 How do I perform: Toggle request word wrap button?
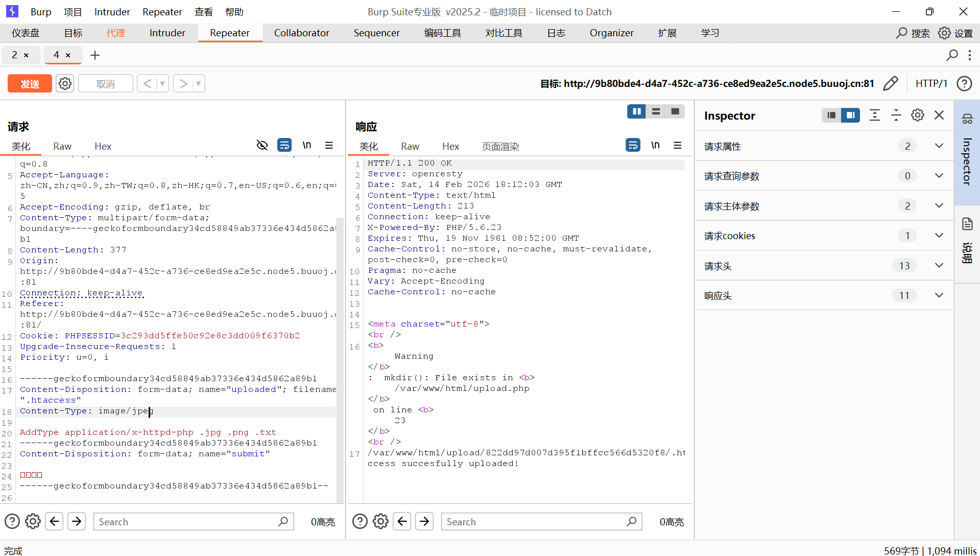tap(284, 146)
